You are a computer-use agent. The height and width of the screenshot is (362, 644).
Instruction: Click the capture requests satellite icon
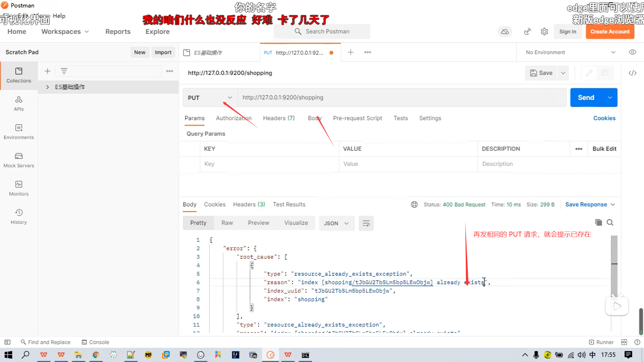click(527, 32)
